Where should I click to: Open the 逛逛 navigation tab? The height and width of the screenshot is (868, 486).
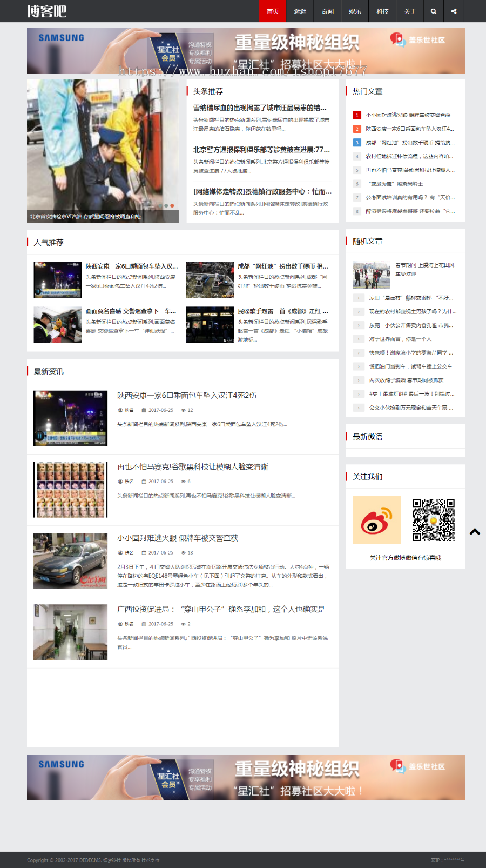[x=300, y=11]
